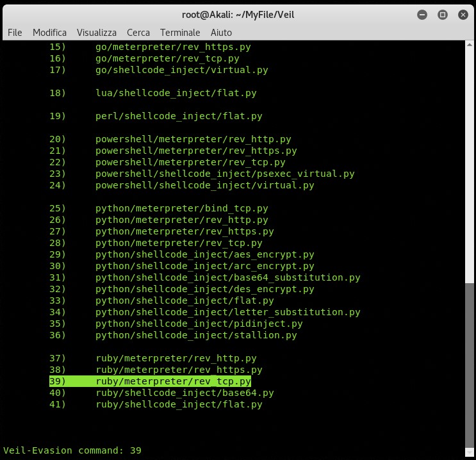Click line python/shellcode_inject/letter_substitution.py
The height and width of the screenshot is (460, 476).
(227, 313)
